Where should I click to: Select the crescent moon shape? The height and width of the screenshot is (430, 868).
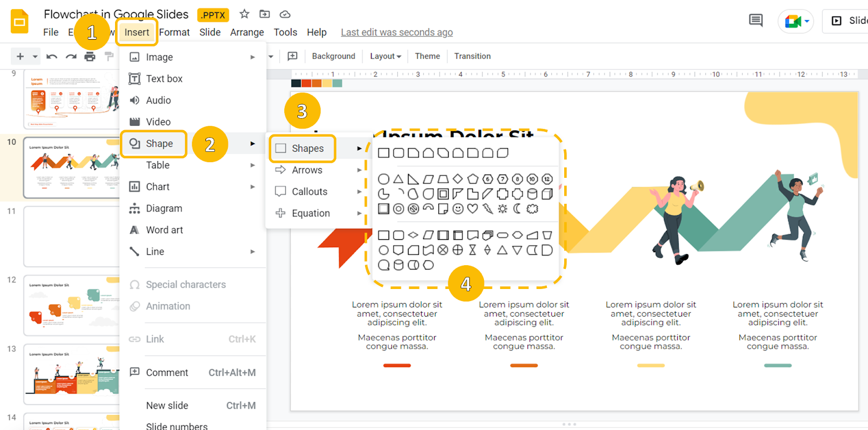point(518,209)
